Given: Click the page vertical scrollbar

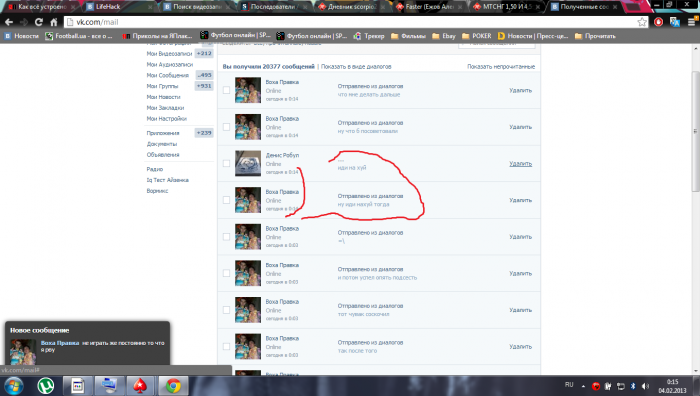Looking at the screenshot, I should 696,131.
